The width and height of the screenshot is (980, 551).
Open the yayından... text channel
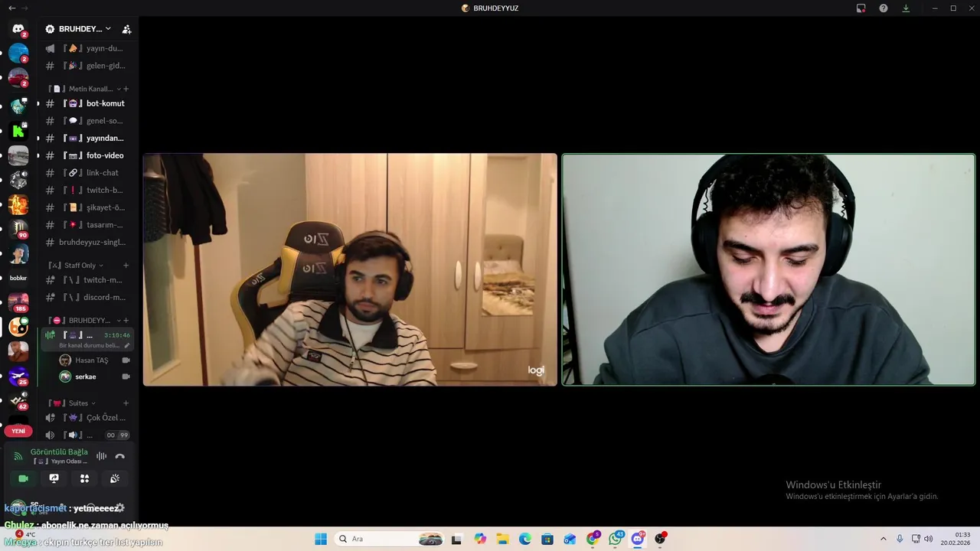tap(87, 139)
